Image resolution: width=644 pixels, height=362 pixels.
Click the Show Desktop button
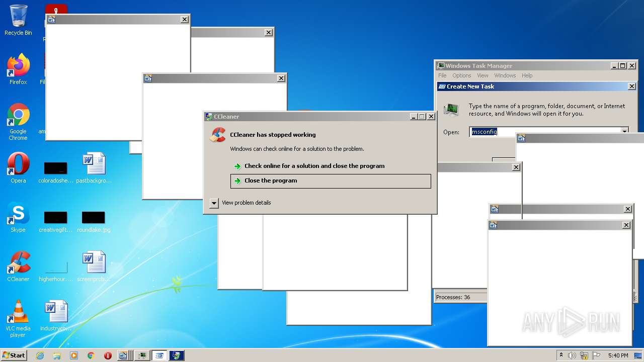tap(638, 355)
